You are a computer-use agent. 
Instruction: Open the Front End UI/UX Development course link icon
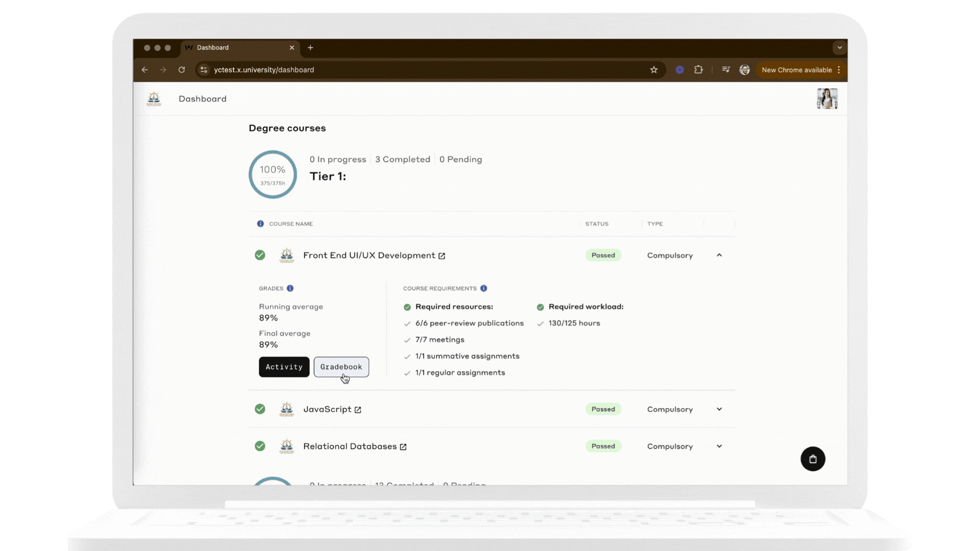coord(440,256)
